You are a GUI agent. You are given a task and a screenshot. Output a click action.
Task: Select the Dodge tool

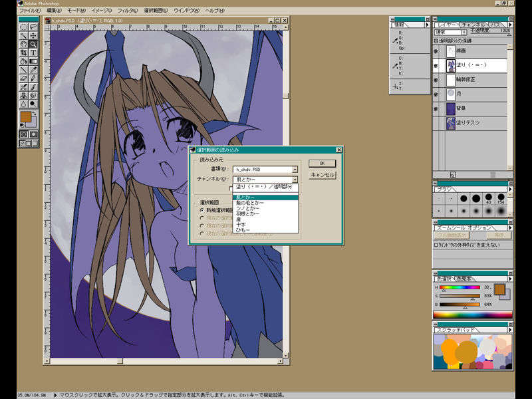pyautogui.click(x=33, y=104)
